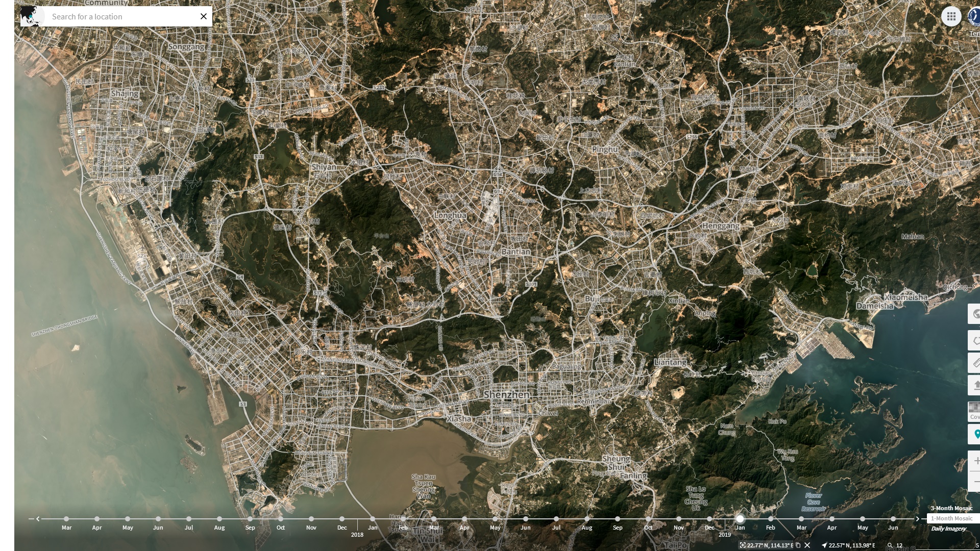Select the ruler measure tool
980x551 pixels.
point(975,363)
